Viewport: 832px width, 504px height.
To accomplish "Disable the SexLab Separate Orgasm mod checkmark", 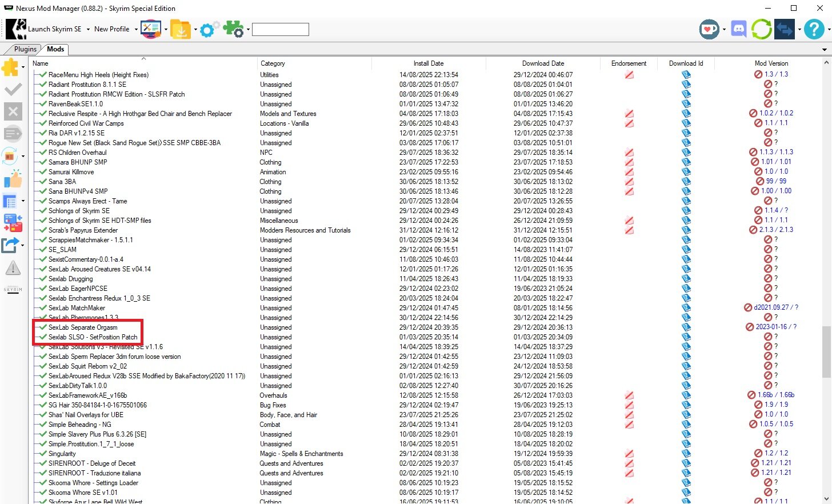I will [x=42, y=327].
